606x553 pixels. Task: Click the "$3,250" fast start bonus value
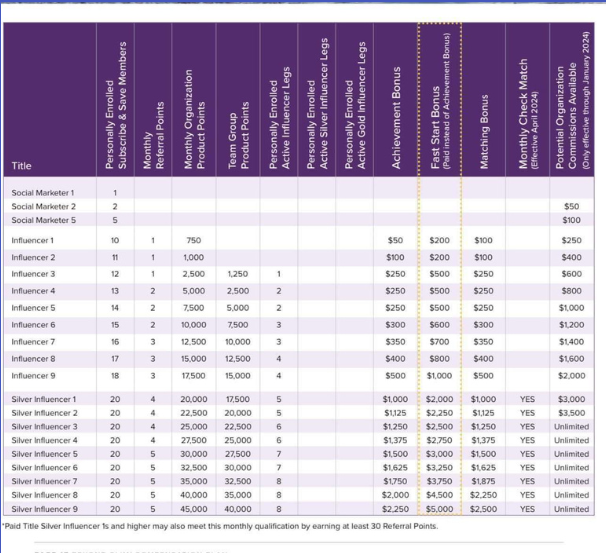pos(439,468)
